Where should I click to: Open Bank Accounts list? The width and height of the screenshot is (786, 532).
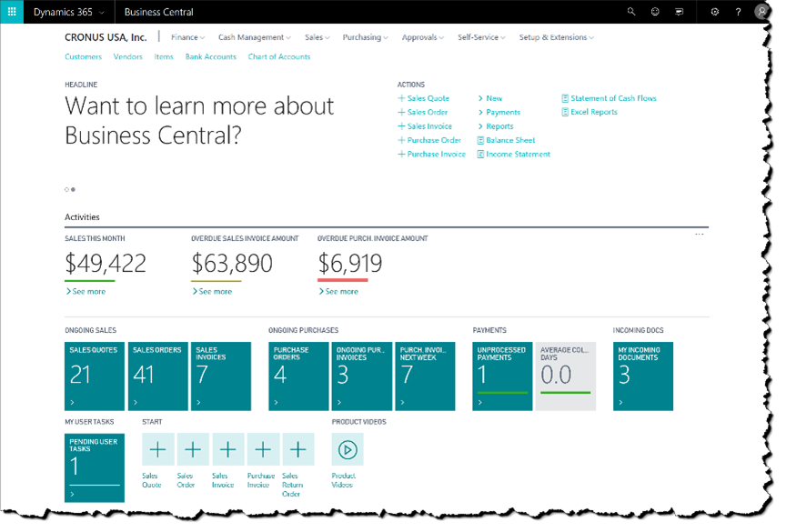click(210, 56)
